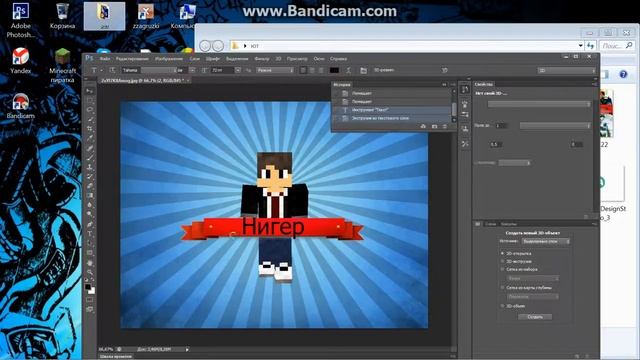Switch to the Слои tab in 3D panel

pyautogui.click(x=491, y=224)
